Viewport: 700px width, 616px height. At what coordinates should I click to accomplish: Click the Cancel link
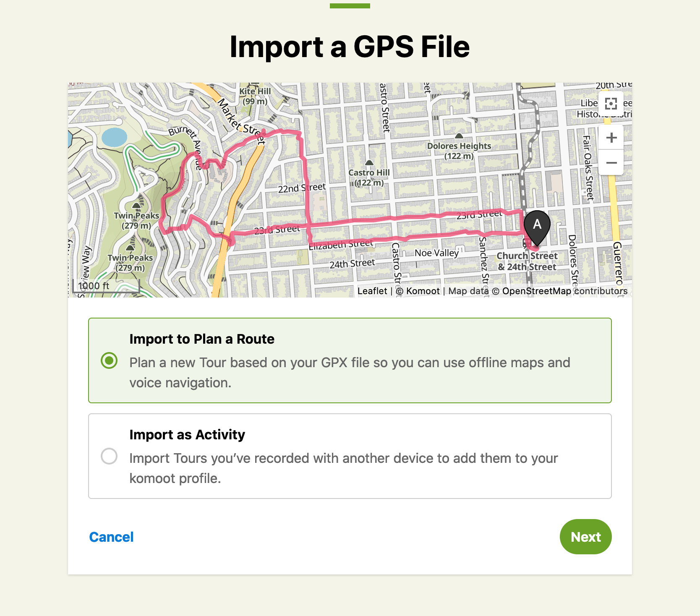click(111, 537)
